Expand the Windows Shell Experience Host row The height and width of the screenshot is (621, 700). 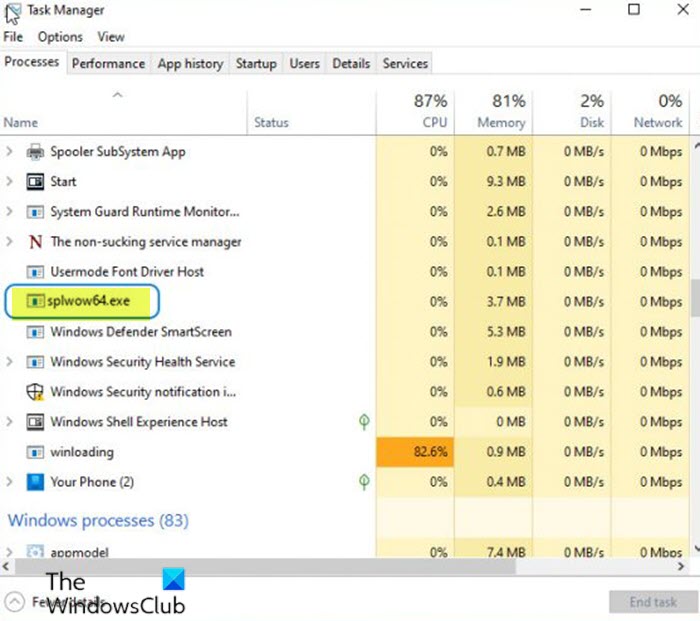9,422
